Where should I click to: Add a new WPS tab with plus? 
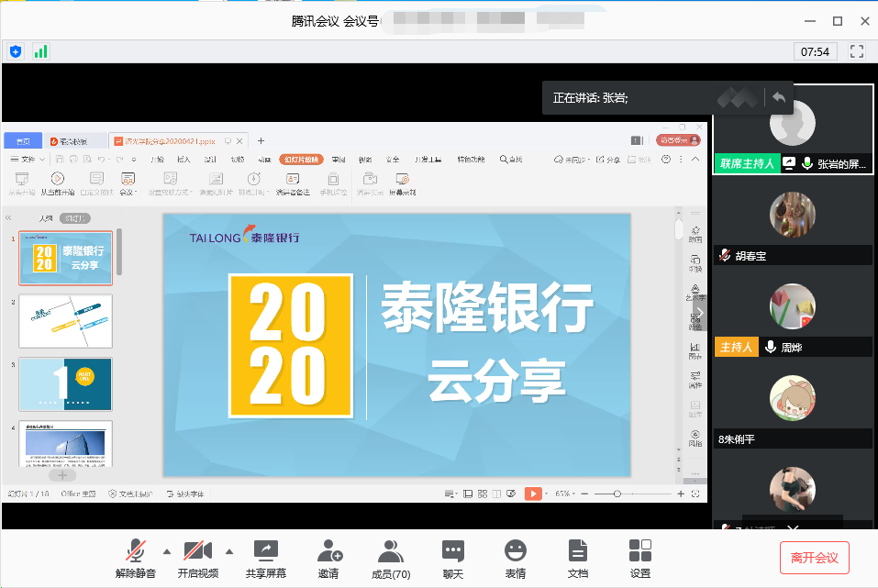click(261, 141)
